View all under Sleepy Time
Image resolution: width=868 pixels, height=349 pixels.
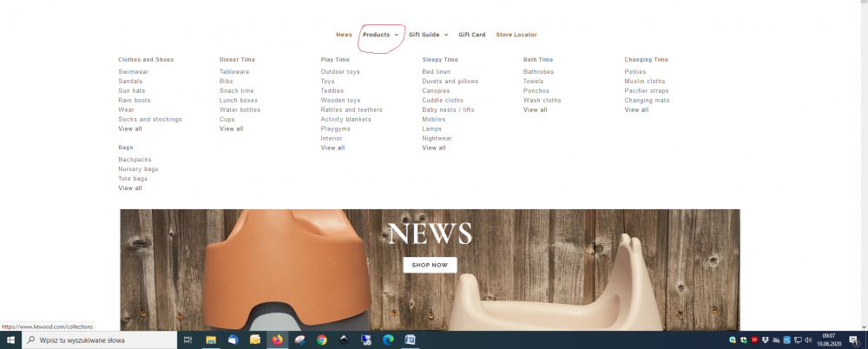434,148
